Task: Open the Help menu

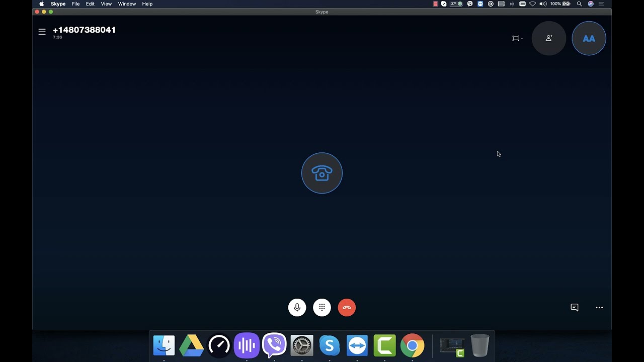Action: coord(147,4)
